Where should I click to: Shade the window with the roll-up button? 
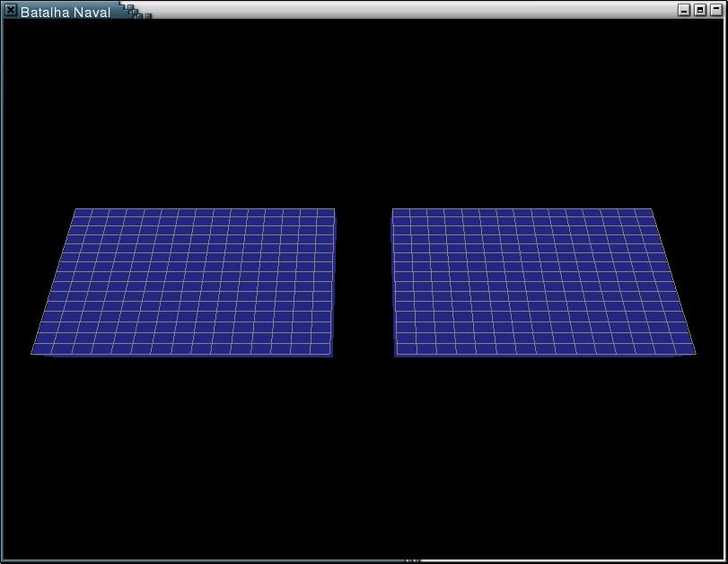[716, 10]
